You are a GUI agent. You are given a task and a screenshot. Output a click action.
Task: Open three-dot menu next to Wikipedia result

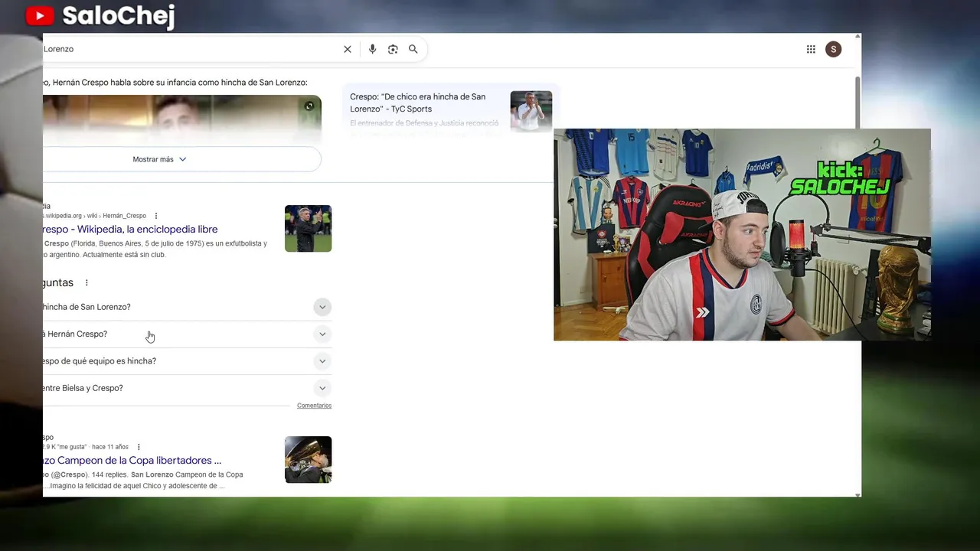[x=156, y=216]
